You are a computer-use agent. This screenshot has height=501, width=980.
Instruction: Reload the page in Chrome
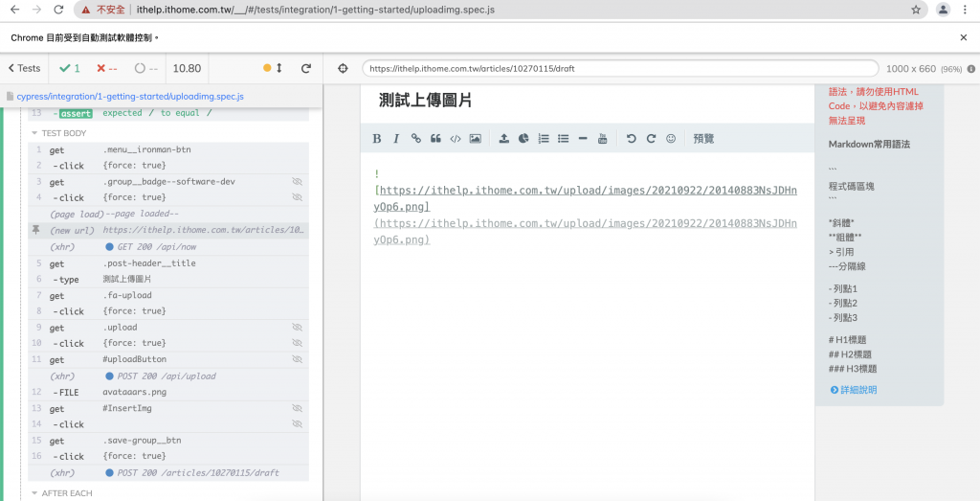tap(58, 10)
